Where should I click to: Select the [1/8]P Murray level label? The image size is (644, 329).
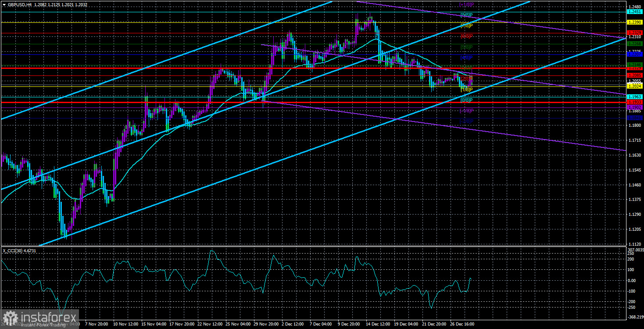click(x=466, y=89)
